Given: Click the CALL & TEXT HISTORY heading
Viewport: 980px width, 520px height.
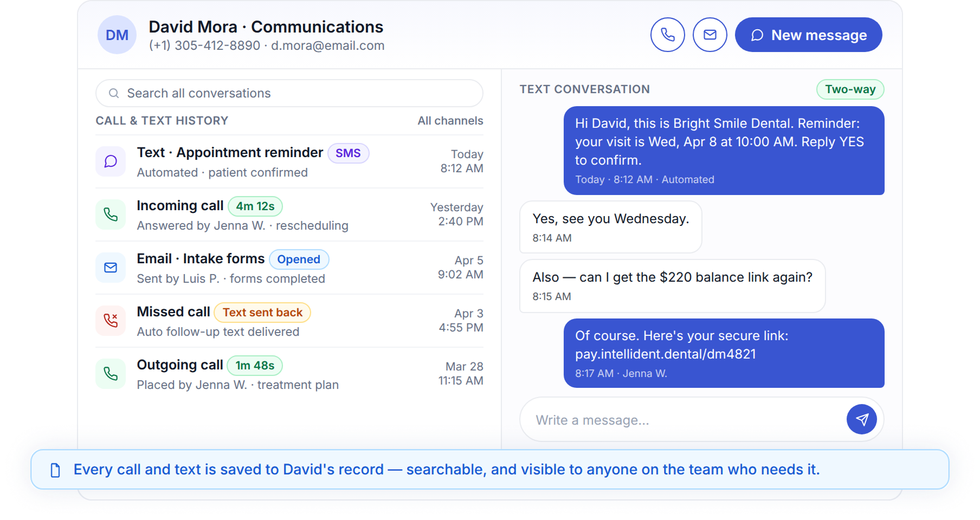Looking at the screenshot, I should pyautogui.click(x=162, y=121).
